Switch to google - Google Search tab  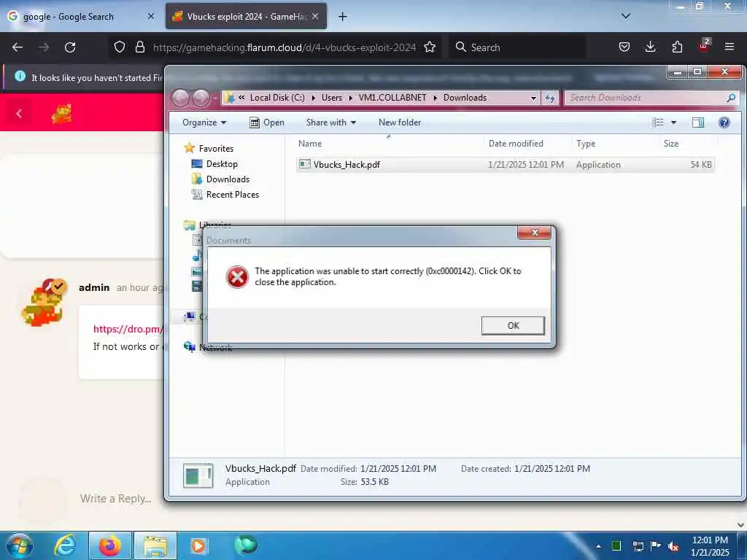pyautogui.click(x=81, y=17)
